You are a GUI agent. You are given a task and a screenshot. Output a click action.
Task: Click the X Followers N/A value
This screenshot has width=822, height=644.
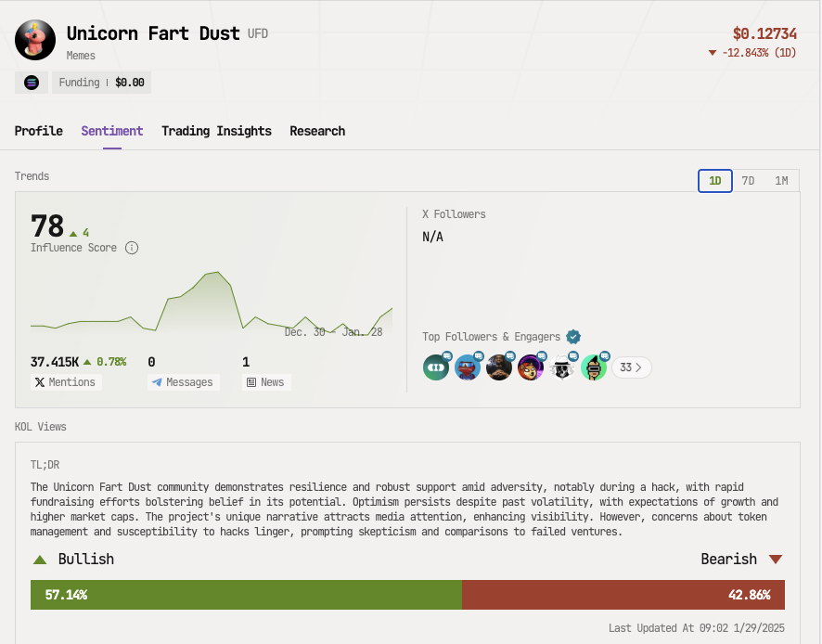point(433,237)
